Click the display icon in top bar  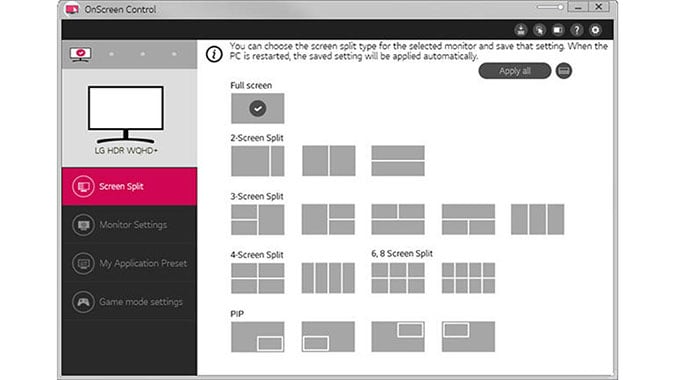click(x=558, y=30)
